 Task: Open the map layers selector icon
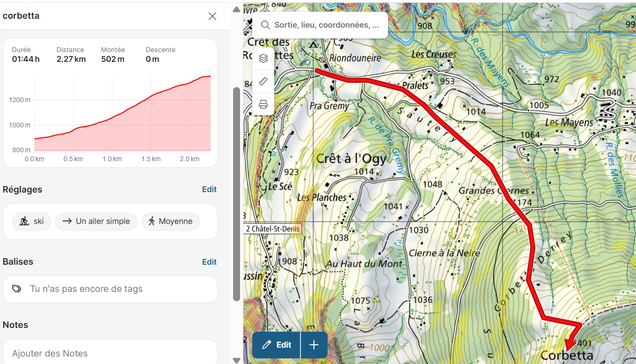tap(263, 58)
